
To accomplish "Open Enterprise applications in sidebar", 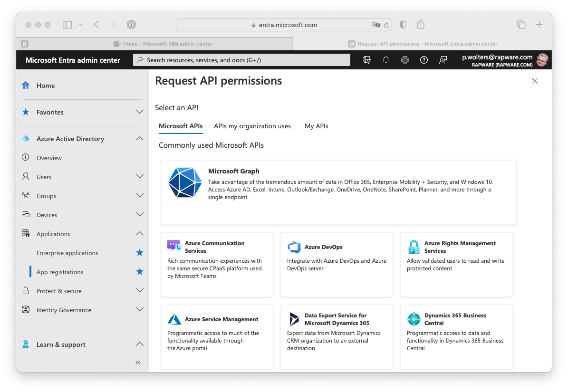I will [67, 253].
